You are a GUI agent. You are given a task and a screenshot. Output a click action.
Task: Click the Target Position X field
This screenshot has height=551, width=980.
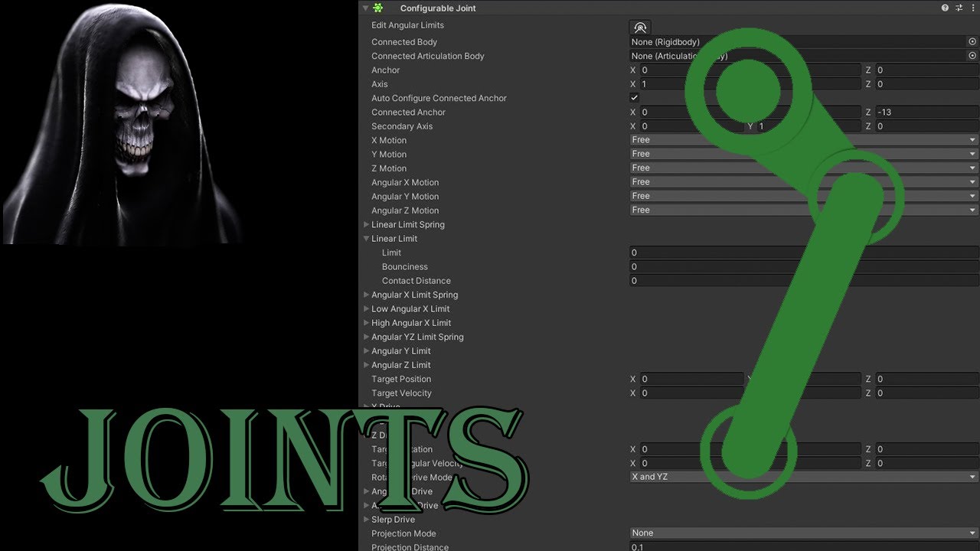(x=691, y=379)
